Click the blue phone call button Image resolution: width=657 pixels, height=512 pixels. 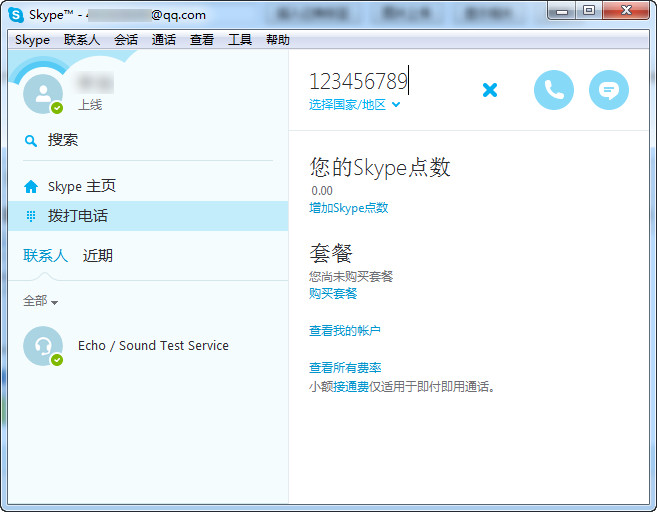(554, 90)
